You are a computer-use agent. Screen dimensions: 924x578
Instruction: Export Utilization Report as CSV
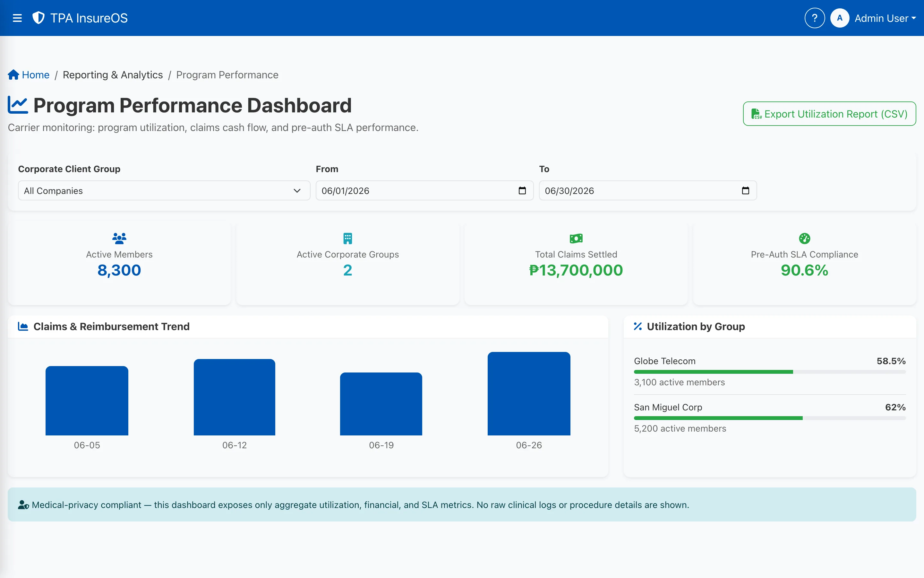coord(829,114)
